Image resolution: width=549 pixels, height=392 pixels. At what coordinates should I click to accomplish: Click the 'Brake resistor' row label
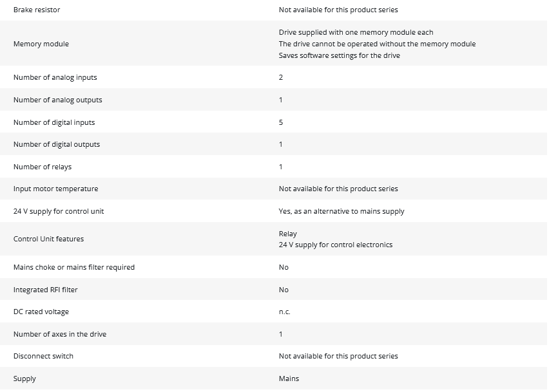tap(37, 10)
